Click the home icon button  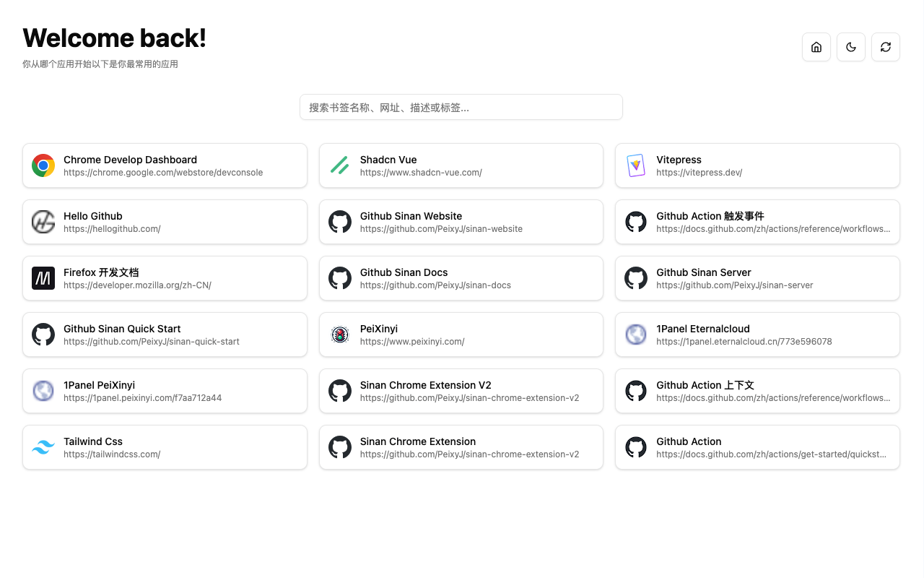[x=816, y=47]
